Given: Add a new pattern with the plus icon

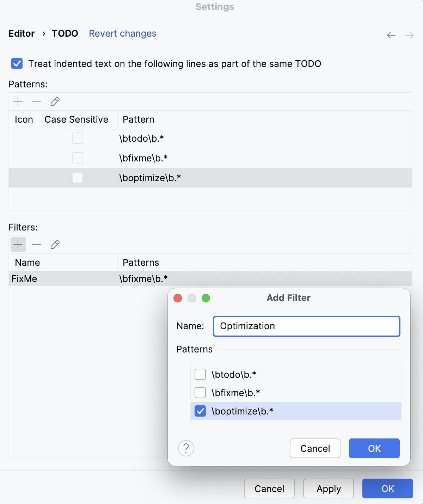Looking at the screenshot, I should (18, 102).
